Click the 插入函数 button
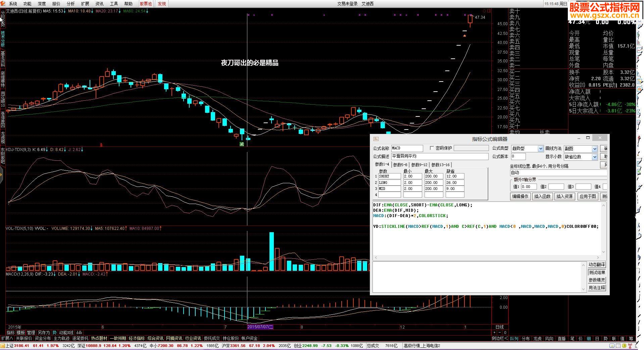The width and height of the screenshot is (644, 350). tap(543, 196)
